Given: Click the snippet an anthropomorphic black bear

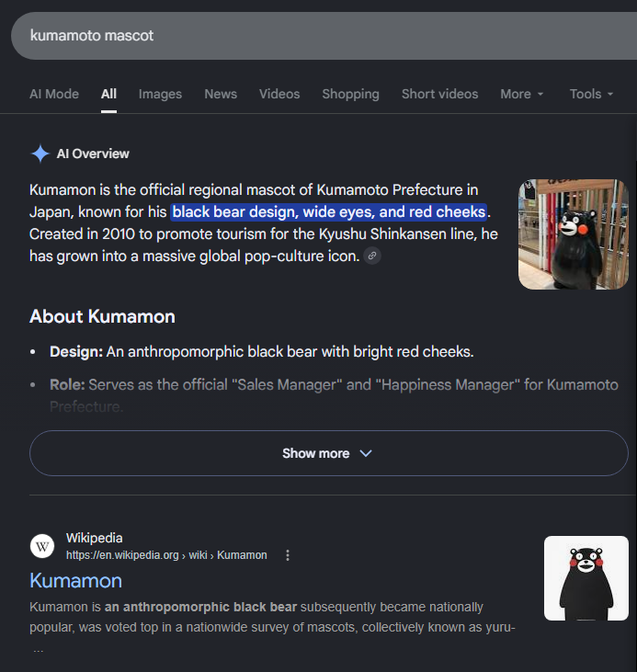Looking at the screenshot, I should 200,607.
